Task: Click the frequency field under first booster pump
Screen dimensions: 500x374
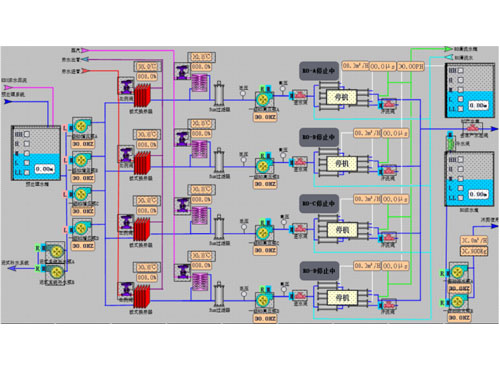Action: [x=83, y=144]
